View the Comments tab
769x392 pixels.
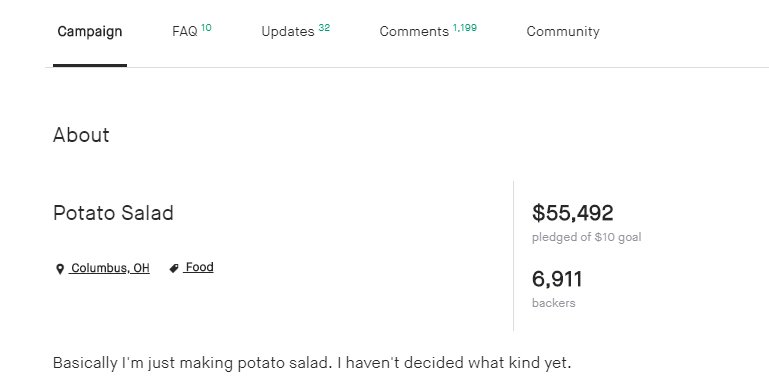(x=428, y=31)
